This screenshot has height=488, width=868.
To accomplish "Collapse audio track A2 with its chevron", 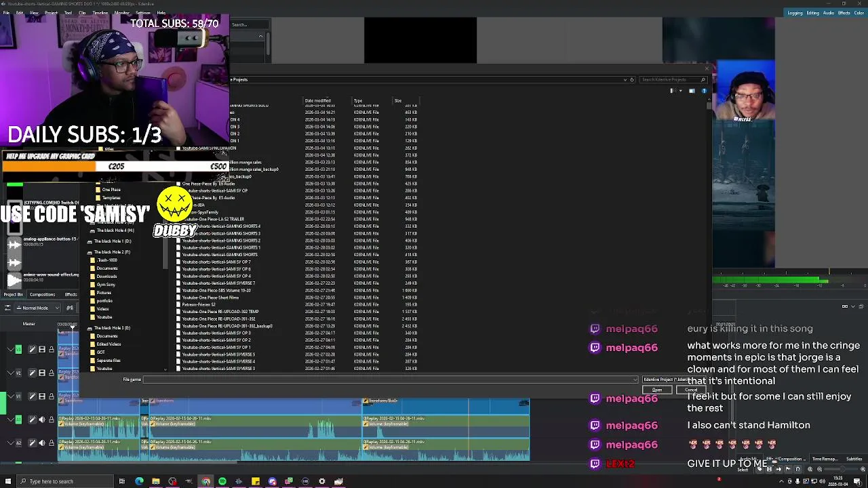I will point(10,443).
